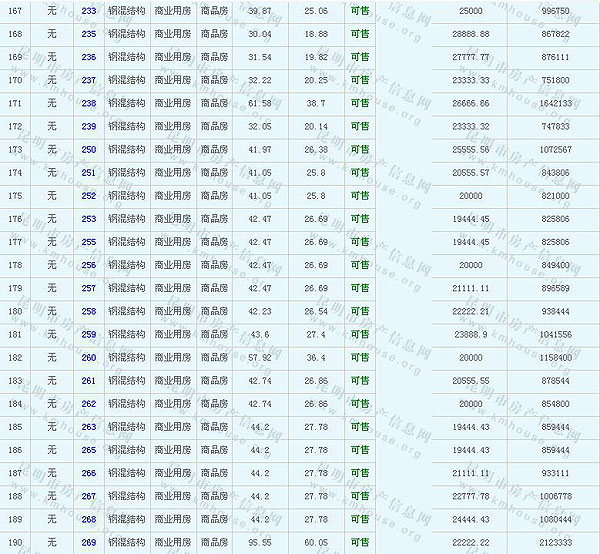Click the area value 95.55 cell

click(259, 543)
